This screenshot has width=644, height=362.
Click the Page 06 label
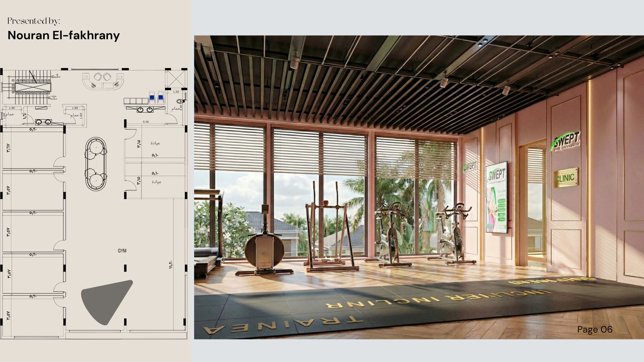click(x=595, y=329)
